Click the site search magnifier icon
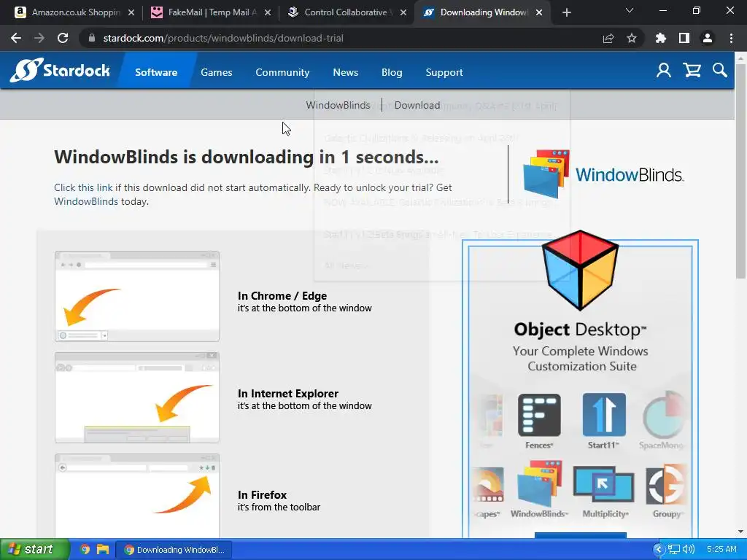 pyautogui.click(x=720, y=71)
